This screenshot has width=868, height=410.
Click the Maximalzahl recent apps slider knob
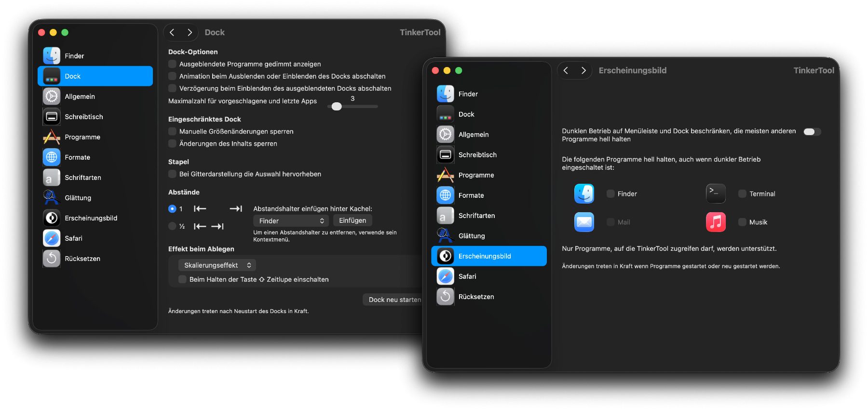point(337,107)
